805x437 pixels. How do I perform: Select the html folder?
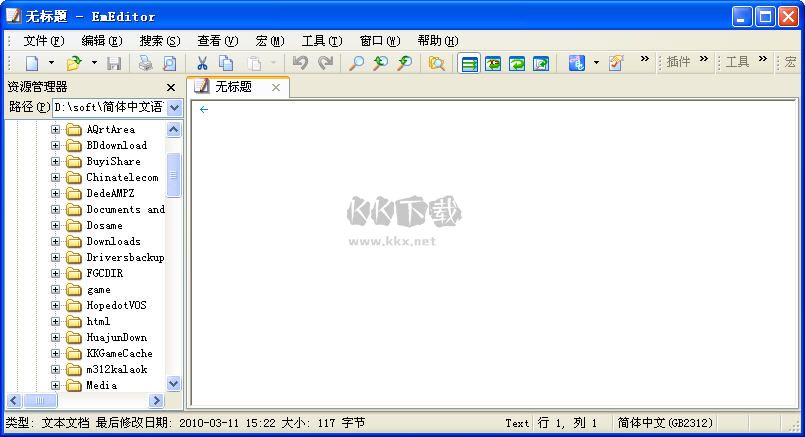pyautogui.click(x=98, y=321)
